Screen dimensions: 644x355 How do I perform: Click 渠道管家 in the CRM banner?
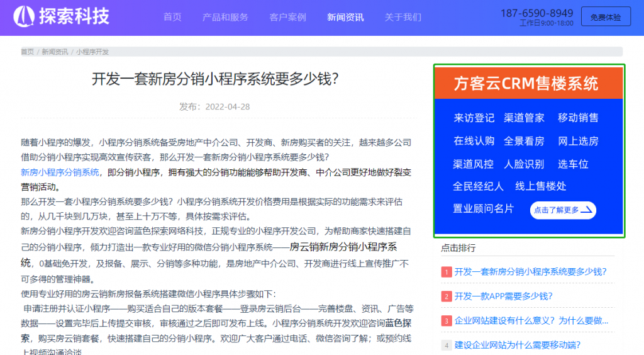(x=524, y=118)
